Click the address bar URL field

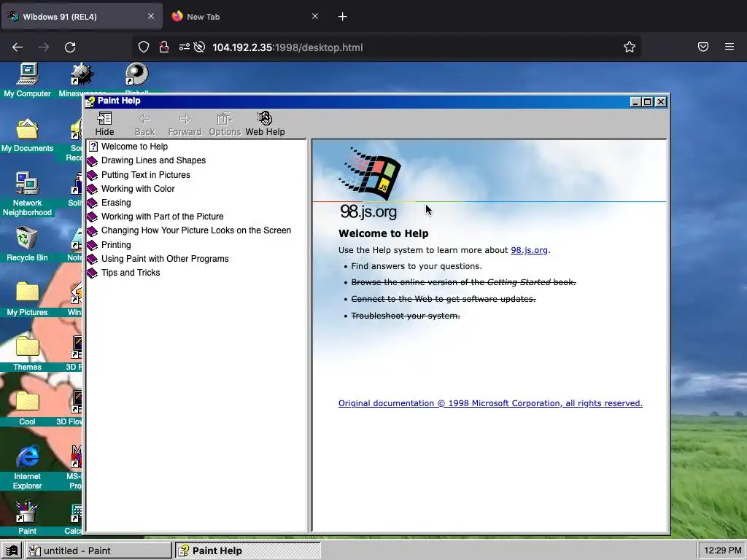pos(386,47)
